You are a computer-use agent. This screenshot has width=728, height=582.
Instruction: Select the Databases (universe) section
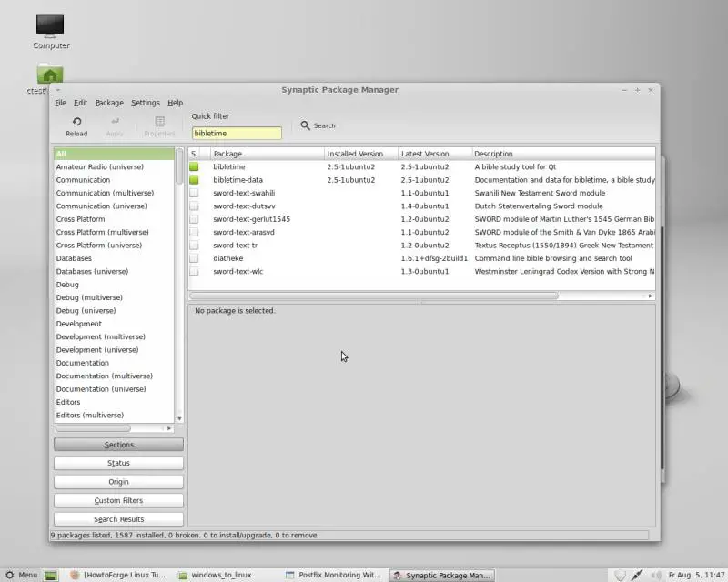114,272
